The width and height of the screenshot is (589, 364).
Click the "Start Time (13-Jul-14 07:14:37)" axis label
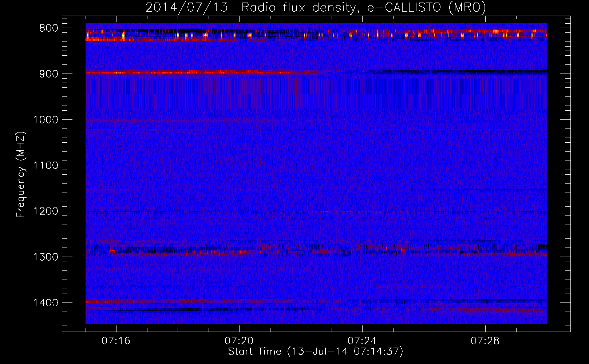(x=316, y=352)
